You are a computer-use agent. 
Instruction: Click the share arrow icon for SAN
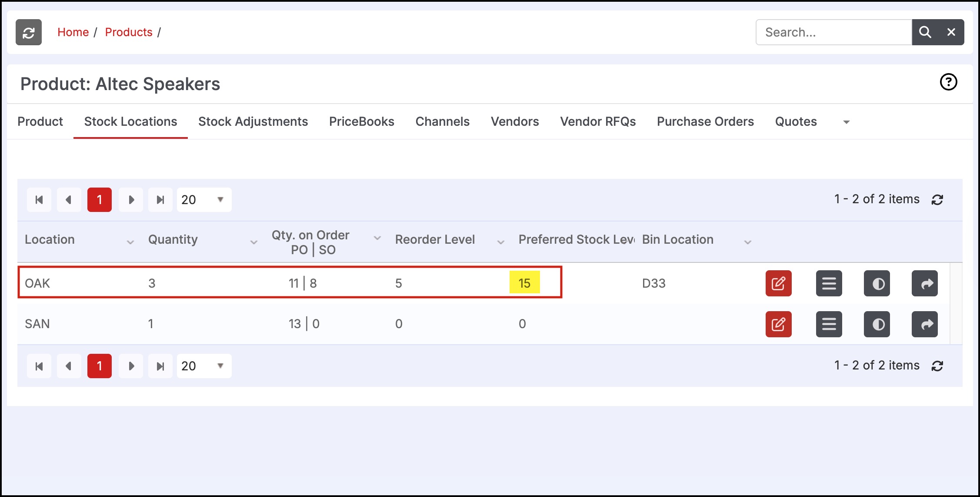925,324
